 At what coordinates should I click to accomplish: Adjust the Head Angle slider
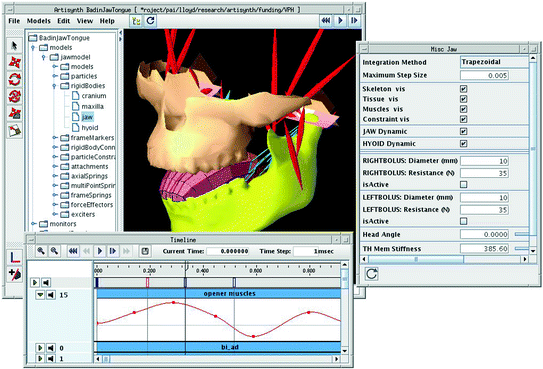coord(522,234)
